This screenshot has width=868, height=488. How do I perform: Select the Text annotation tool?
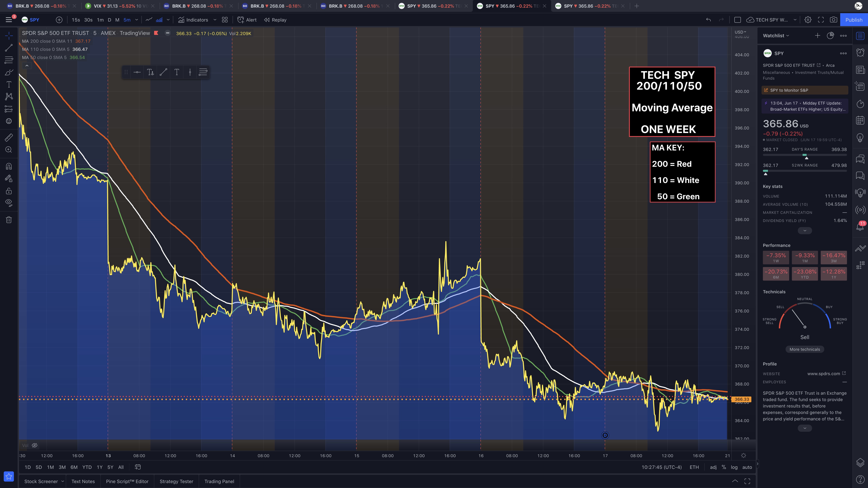(9, 85)
